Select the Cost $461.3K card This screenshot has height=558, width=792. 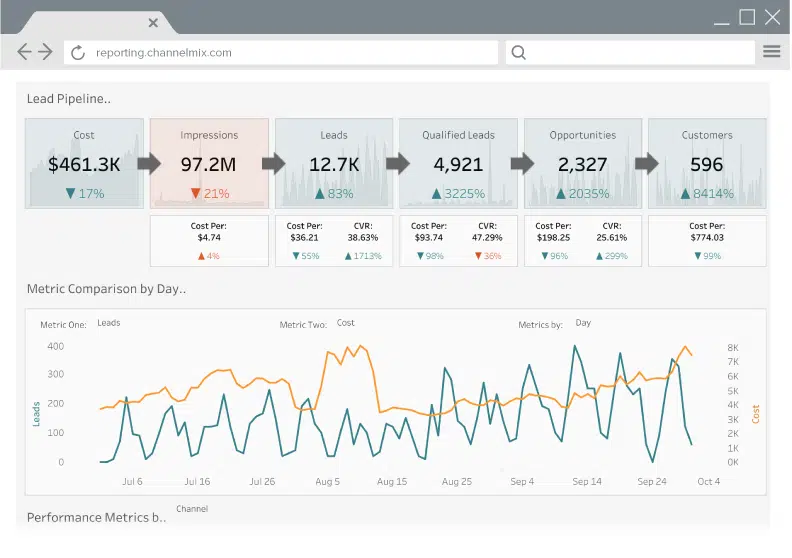point(84,164)
